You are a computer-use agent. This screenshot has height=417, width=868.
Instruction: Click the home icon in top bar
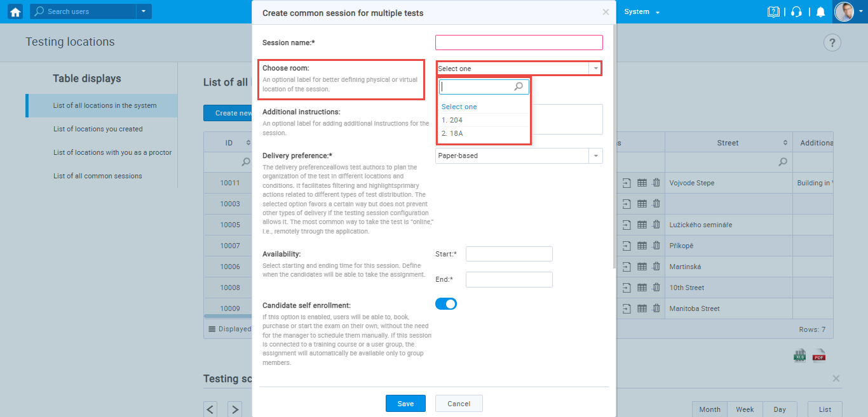coord(15,11)
